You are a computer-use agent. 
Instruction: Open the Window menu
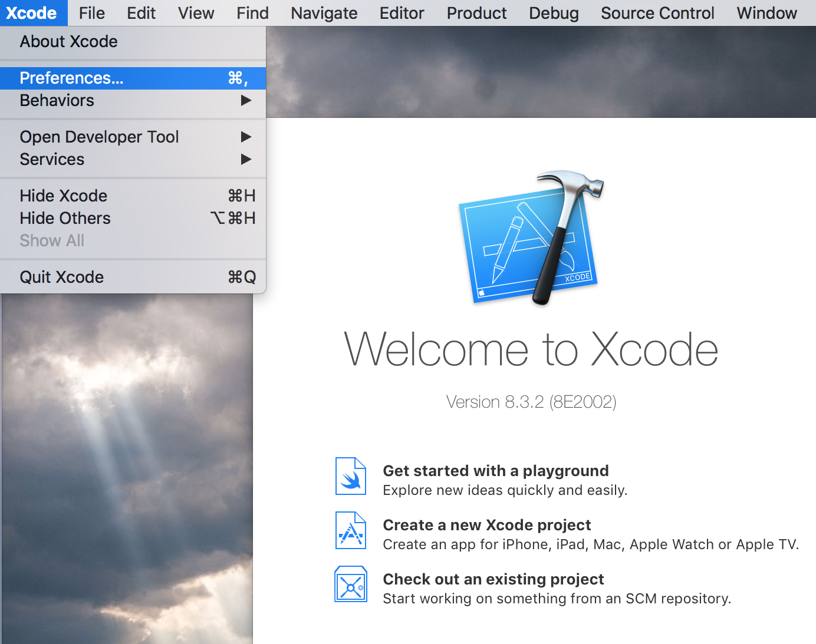[766, 13]
